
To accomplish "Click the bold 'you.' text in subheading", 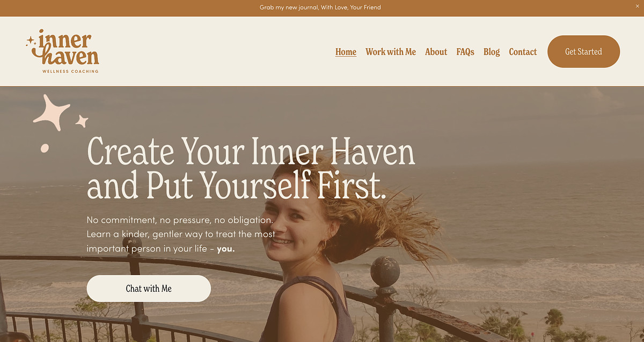I will tap(226, 249).
